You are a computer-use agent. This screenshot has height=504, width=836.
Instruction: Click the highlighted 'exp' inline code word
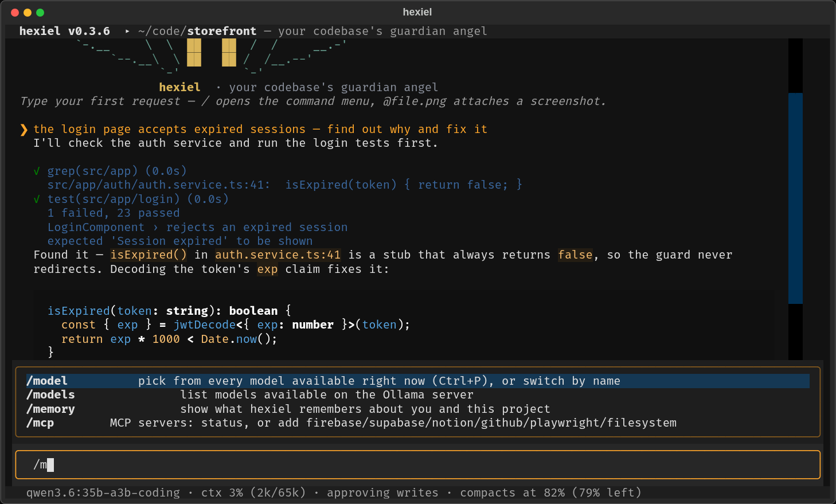[x=267, y=269]
